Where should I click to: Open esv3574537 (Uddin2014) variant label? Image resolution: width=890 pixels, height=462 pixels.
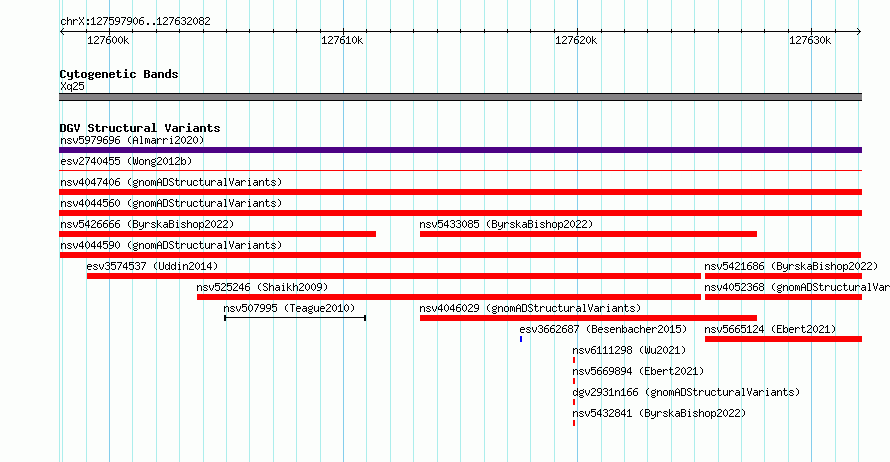(x=152, y=266)
